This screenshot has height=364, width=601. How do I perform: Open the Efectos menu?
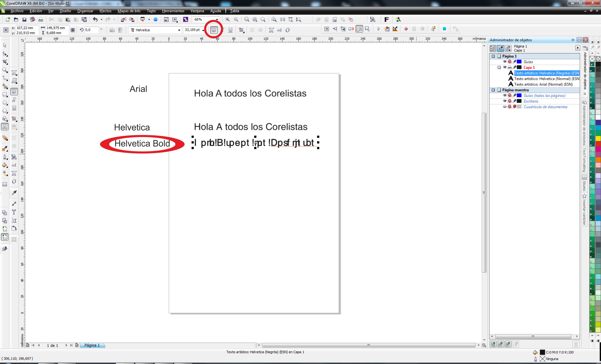[105, 11]
